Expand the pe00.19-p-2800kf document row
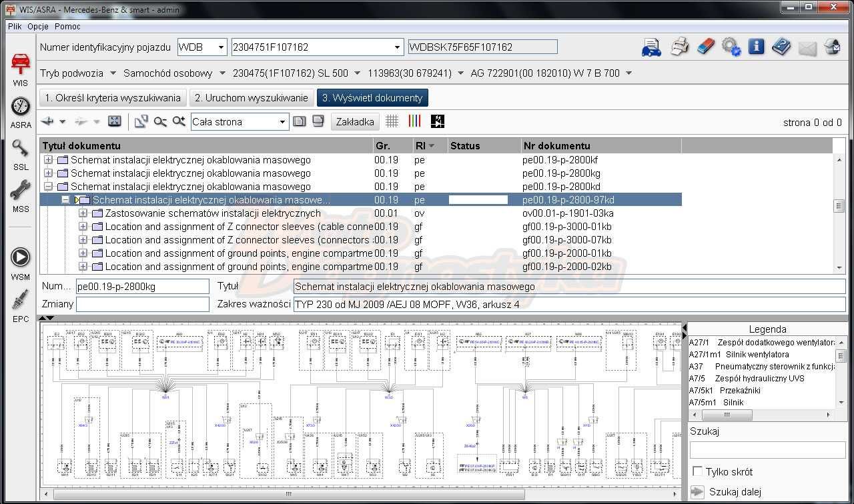 [48, 160]
